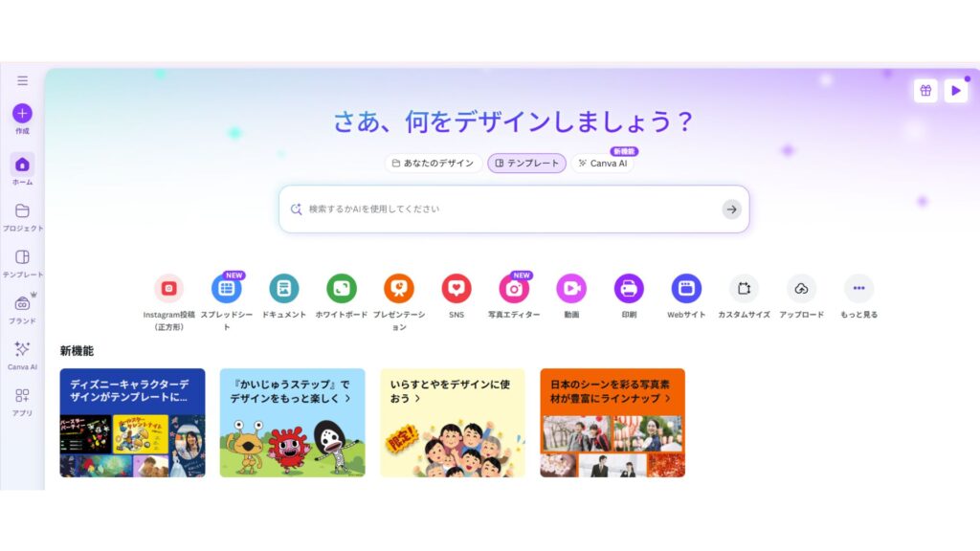Switch to the あなたのデザイン tab

pos(433,163)
